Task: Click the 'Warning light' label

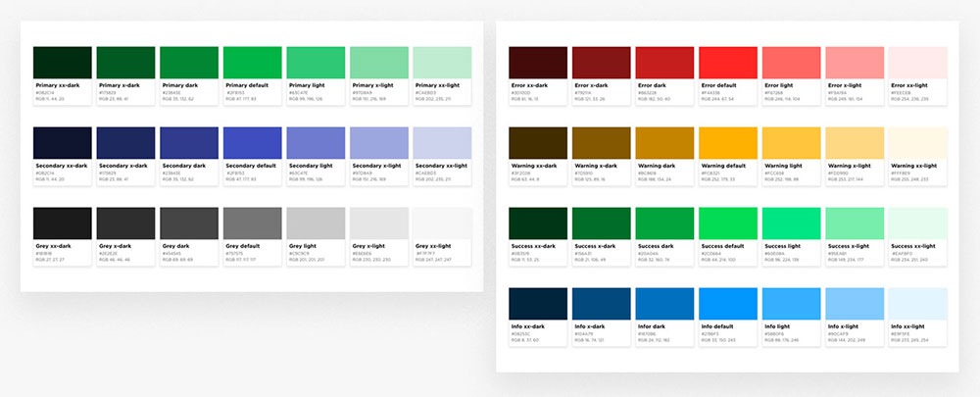Action: (784, 166)
